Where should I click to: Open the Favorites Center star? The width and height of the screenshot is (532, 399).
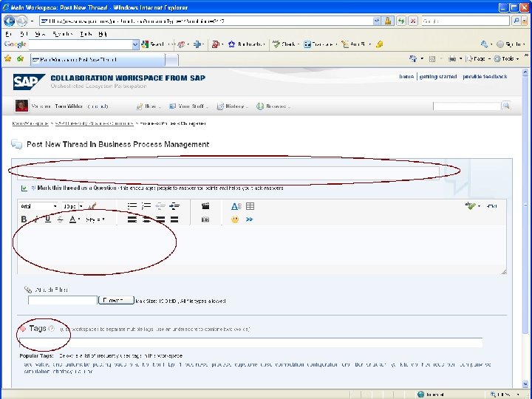click(8, 58)
